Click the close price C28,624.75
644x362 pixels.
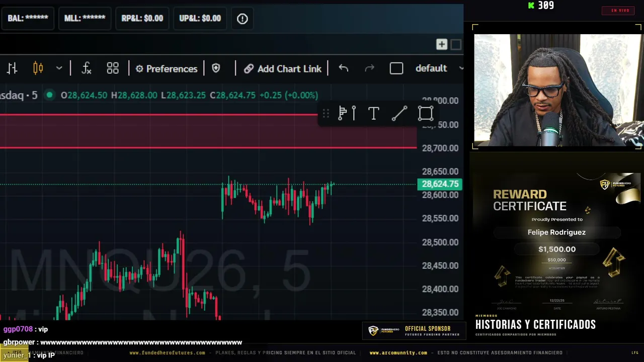232,95
